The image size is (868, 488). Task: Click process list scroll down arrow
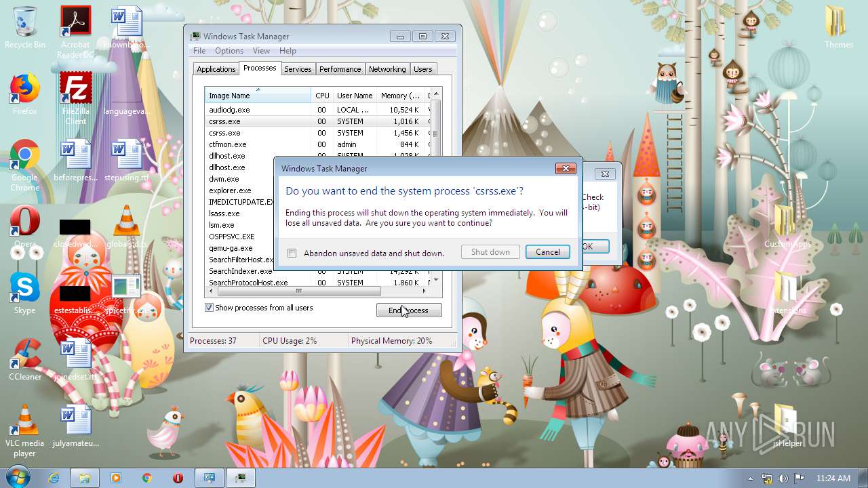click(x=436, y=279)
